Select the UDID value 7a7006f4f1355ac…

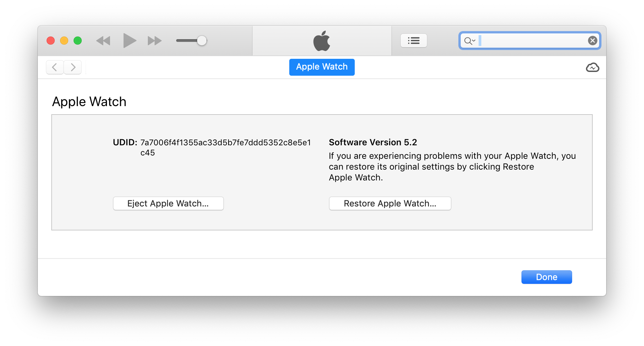(x=225, y=147)
